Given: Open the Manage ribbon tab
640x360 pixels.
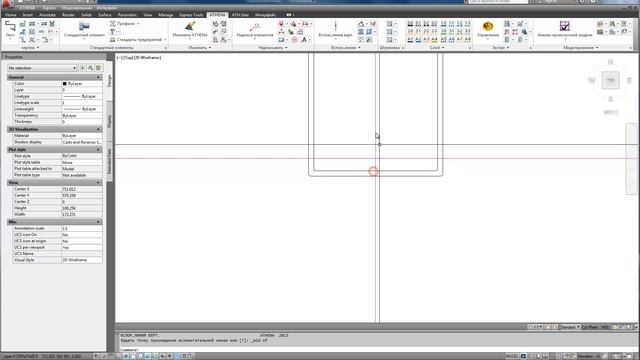Looking at the screenshot, I should click(165, 15).
